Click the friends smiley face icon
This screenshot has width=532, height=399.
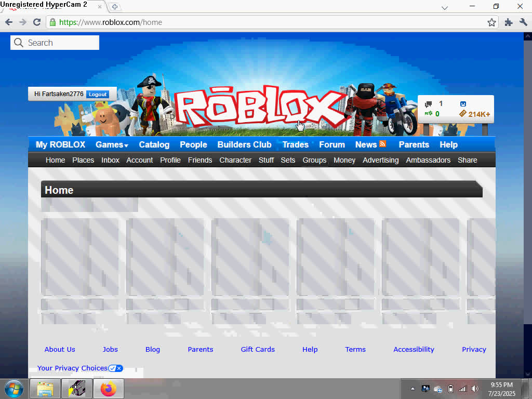coord(463,104)
